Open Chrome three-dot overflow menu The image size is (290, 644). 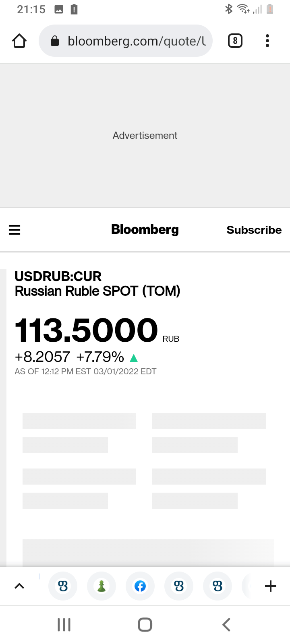tap(267, 41)
